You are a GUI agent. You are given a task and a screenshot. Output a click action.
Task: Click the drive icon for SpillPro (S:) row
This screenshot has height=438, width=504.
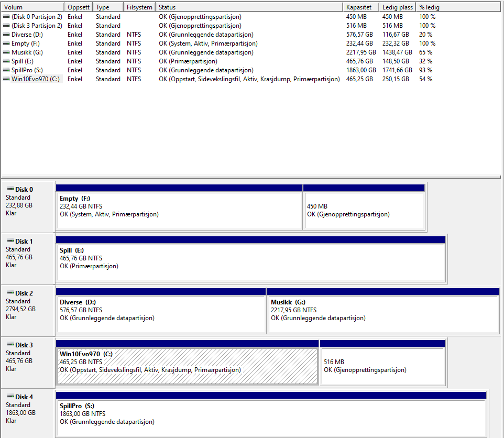point(6,70)
